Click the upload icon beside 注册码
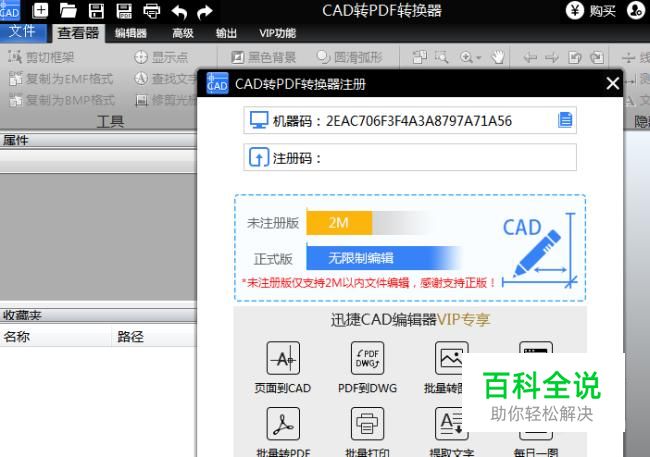This screenshot has width=650, height=457. pos(259,158)
